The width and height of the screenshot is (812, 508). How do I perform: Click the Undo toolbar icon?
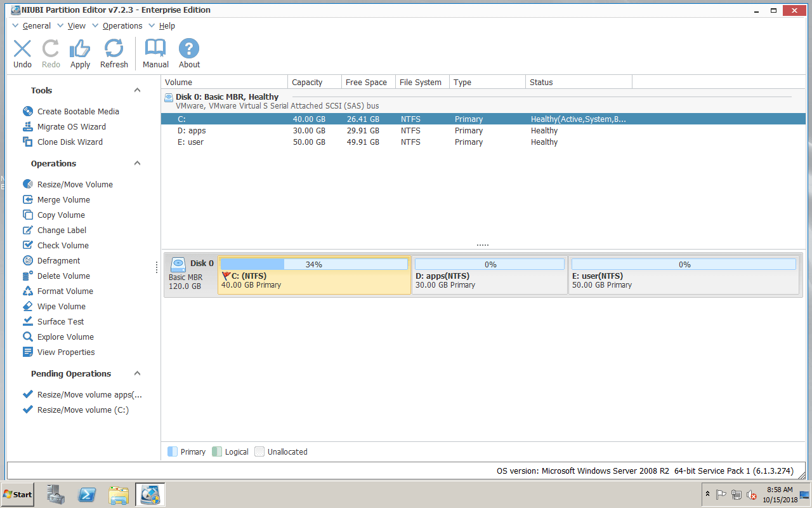click(x=22, y=49)
